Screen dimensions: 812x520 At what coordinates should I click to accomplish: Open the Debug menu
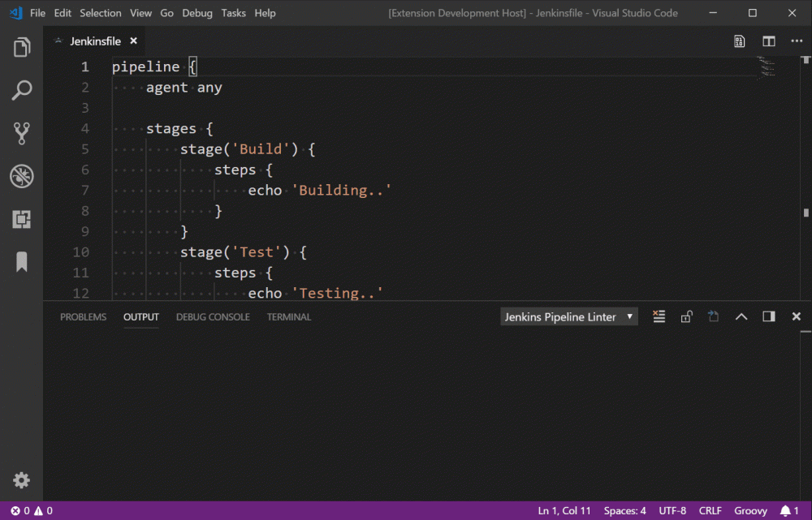pyautogui.click(x=197, y=13)
